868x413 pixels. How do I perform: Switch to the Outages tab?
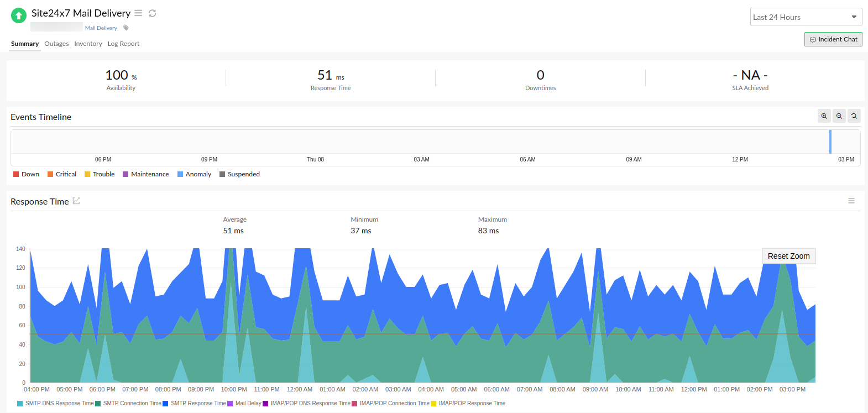click(56, 44)
